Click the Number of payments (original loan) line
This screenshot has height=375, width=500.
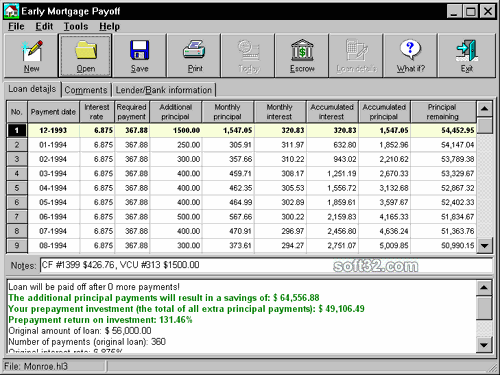[x=87, y=342]
